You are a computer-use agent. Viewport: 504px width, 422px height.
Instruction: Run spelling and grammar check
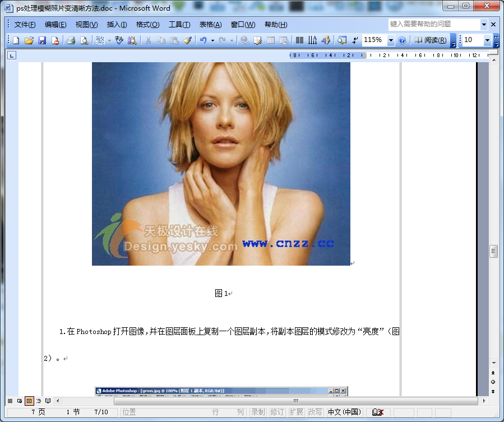tap(119, 40)
